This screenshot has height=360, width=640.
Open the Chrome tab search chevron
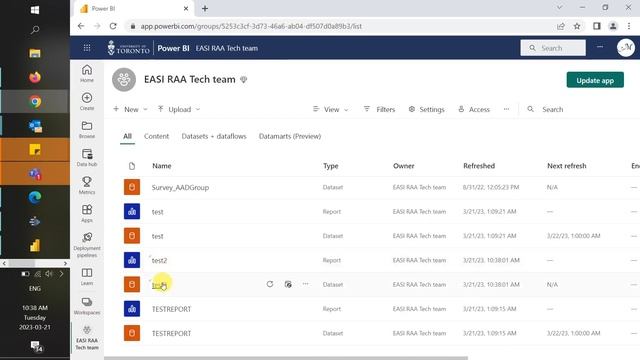[x=560, y=7]
